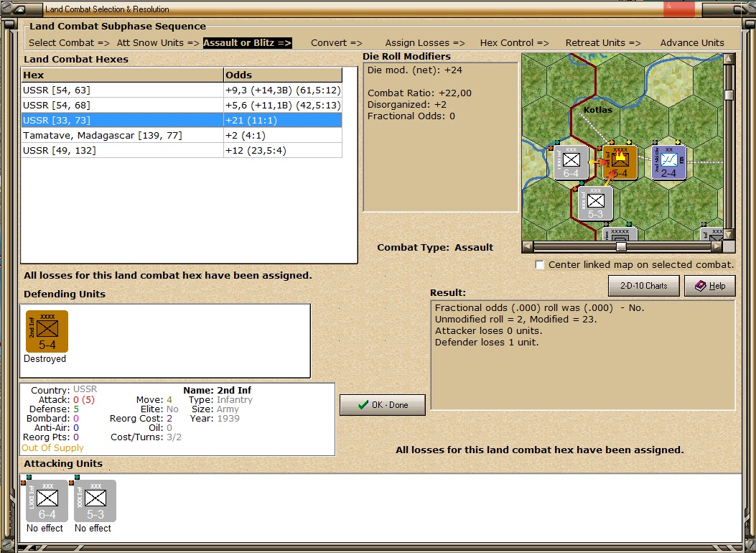This screenshot has height=553, width=756.
Task: Select the grey 6-4 infantry counter on map
Action: coord(571,162)
